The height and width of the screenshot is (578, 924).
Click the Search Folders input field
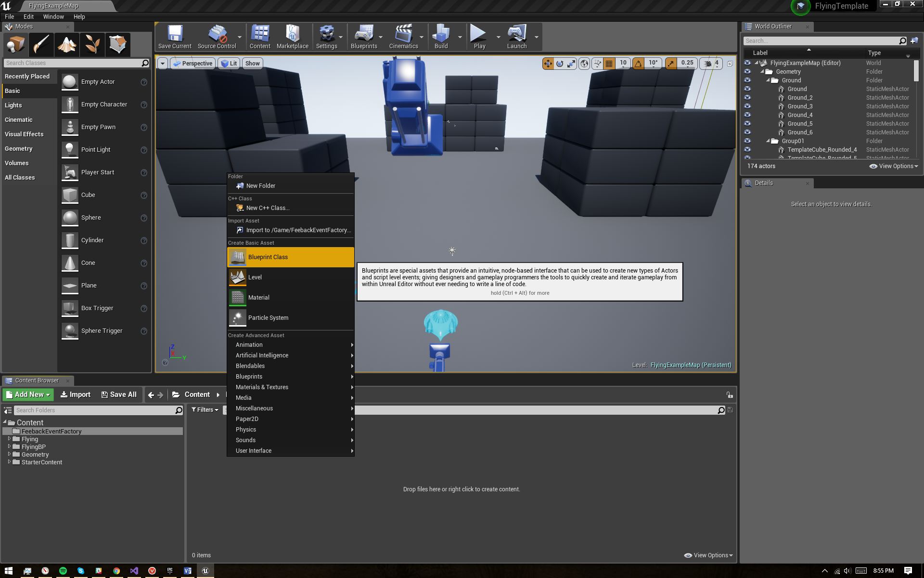98,410
